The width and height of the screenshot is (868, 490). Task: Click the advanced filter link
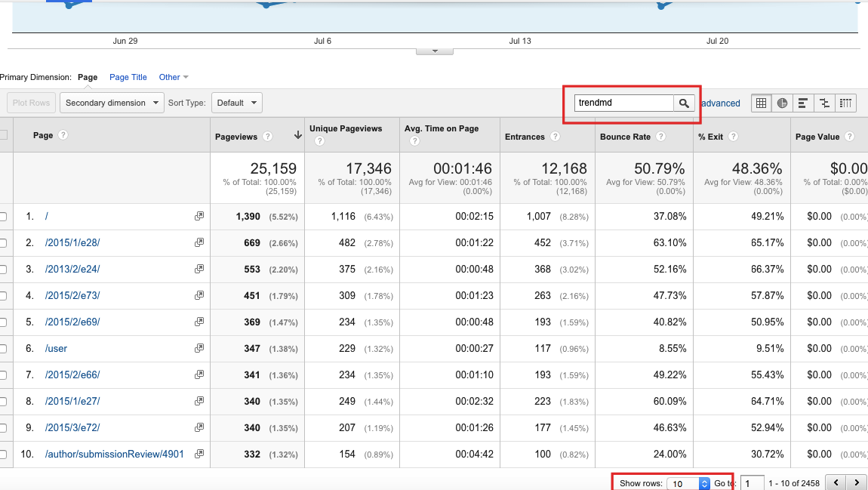pos(720,103)
